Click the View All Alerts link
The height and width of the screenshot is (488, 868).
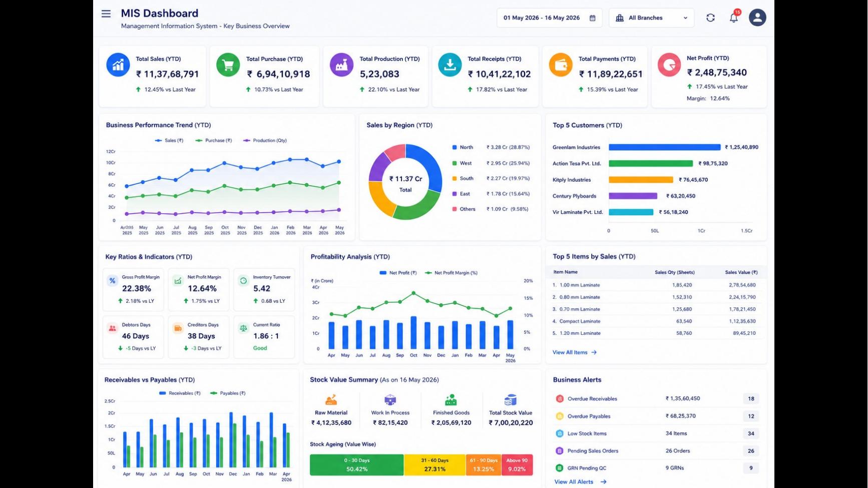click(580, 482)
